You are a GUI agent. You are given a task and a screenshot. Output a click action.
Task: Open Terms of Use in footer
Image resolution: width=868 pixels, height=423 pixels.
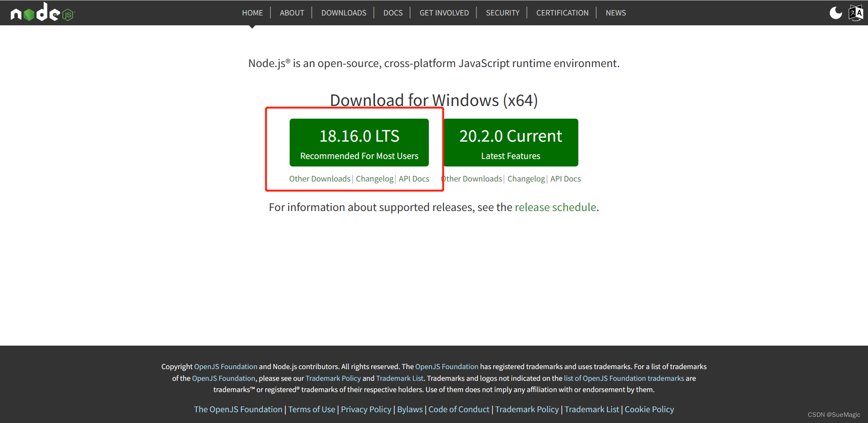pyautogui.click(x=312, y=409)
